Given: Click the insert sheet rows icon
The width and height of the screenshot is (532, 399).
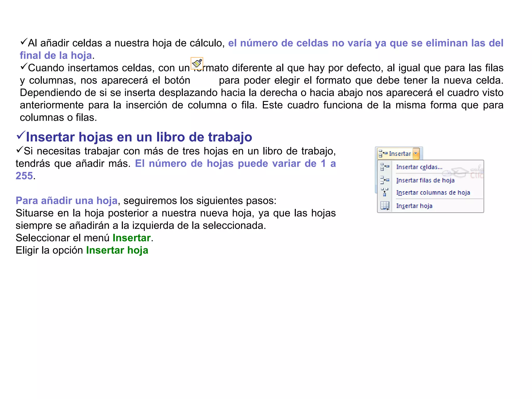Looking at the screenshot, I should [x=385, y=180].
